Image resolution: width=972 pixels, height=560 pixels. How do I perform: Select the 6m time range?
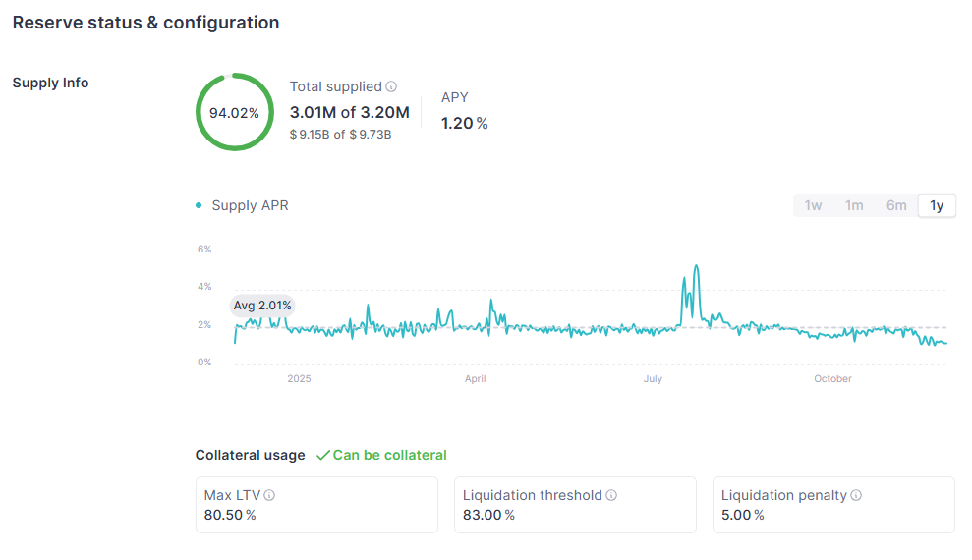pos(896,205)
